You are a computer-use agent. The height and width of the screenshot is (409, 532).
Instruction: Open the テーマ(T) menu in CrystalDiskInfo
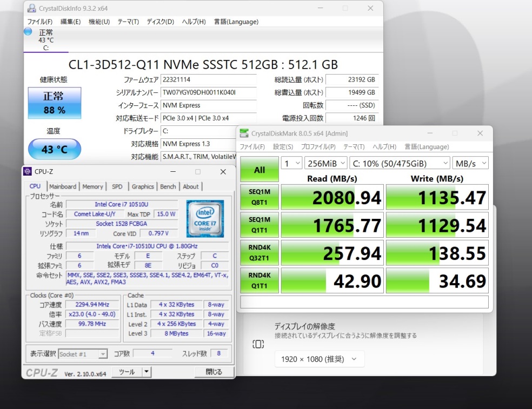click(128, 22)
